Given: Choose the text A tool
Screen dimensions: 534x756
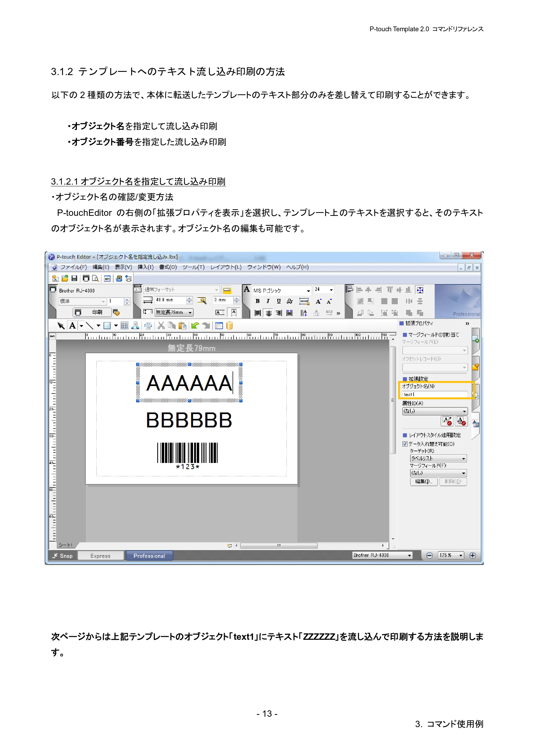Looking at the screenshot, I should pos(72,326).
